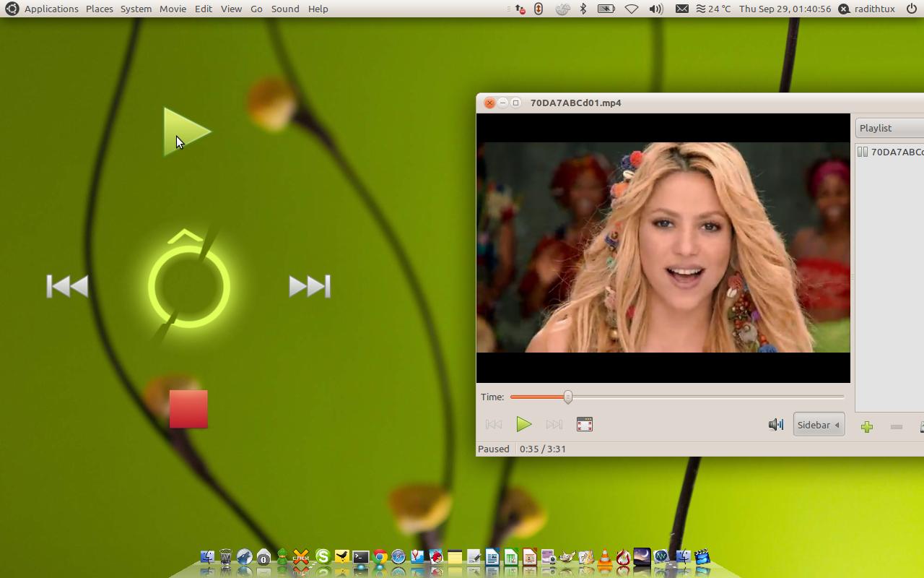This screenshot has width=924, height=578.
Task: Open the Edit menu
Action: tap(204, 9)
